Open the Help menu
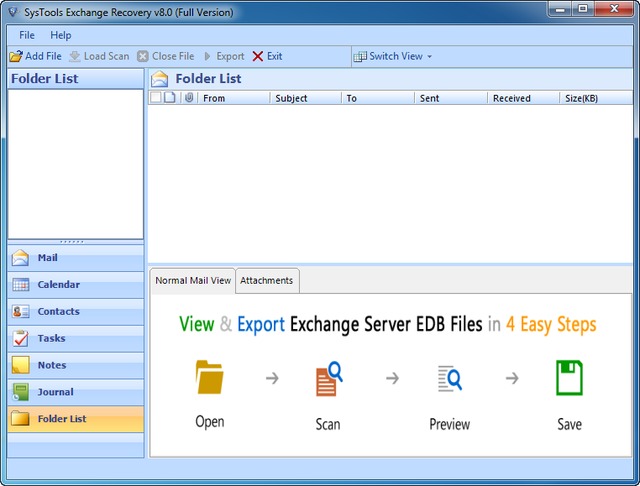 click(61, 35)
